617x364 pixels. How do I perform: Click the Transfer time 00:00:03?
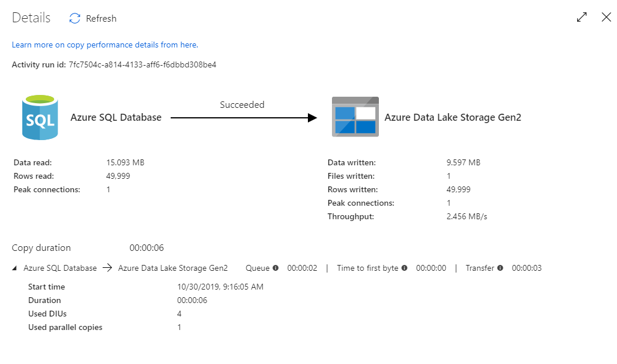pyautogui.click(x=527, y=268)
